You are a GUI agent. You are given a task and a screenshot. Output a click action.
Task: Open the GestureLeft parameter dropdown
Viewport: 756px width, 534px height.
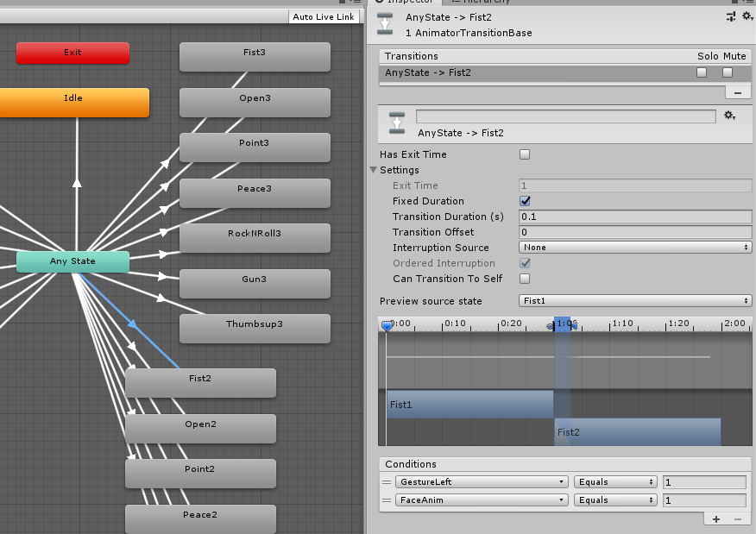pos(482,482)
